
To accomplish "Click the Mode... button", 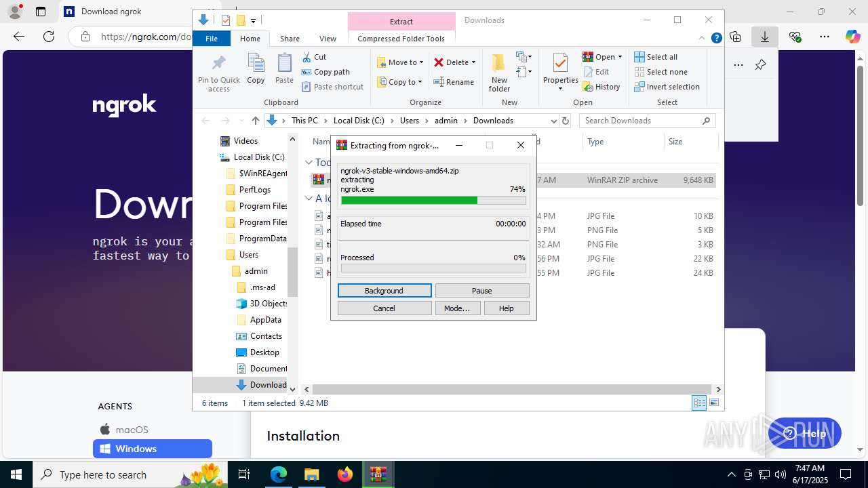I will click(x=457, y=308).
